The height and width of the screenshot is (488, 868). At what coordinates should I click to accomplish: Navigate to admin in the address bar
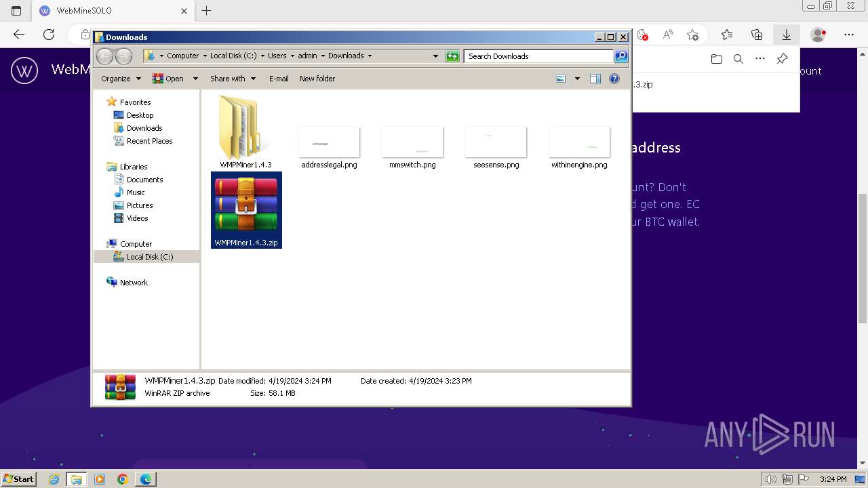tap(307, 56)
